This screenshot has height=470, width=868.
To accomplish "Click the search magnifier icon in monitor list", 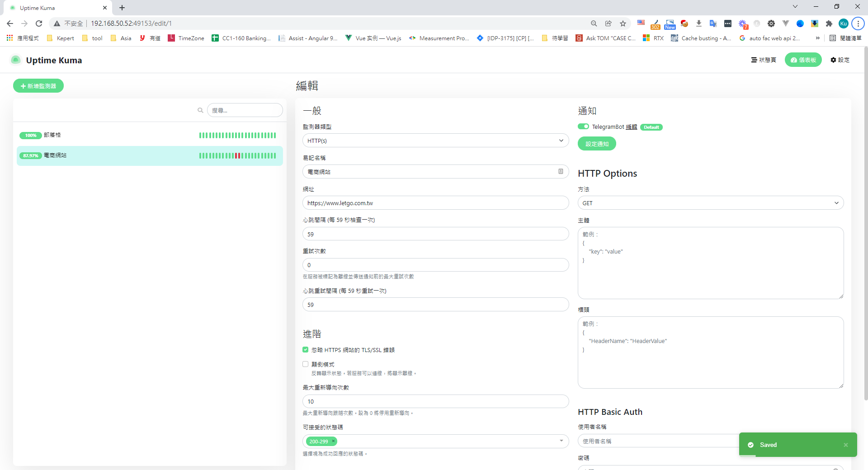I will click(x=200, y=110).
